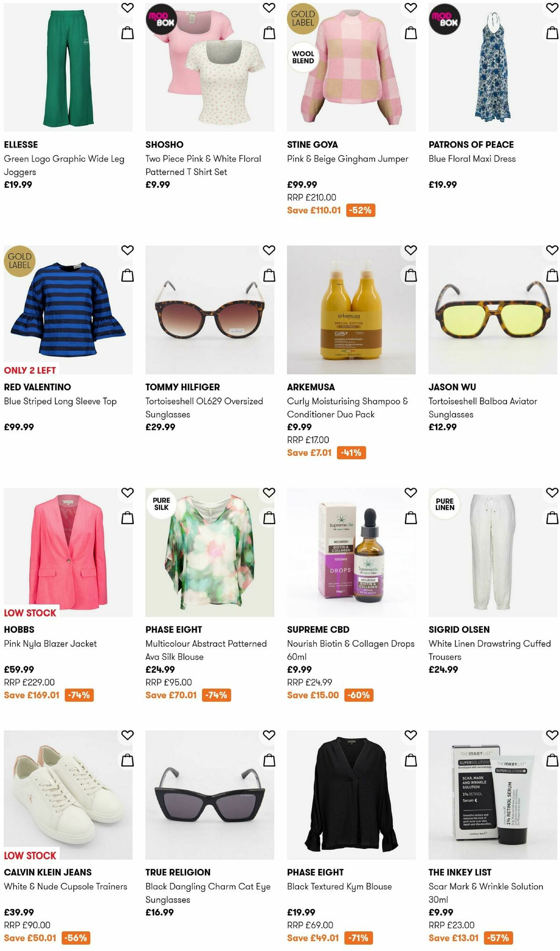Click the MOD BOX badge on the Shosho T-shirt set
The width and height of the screenshot is (560, 951).
(160, 20)
